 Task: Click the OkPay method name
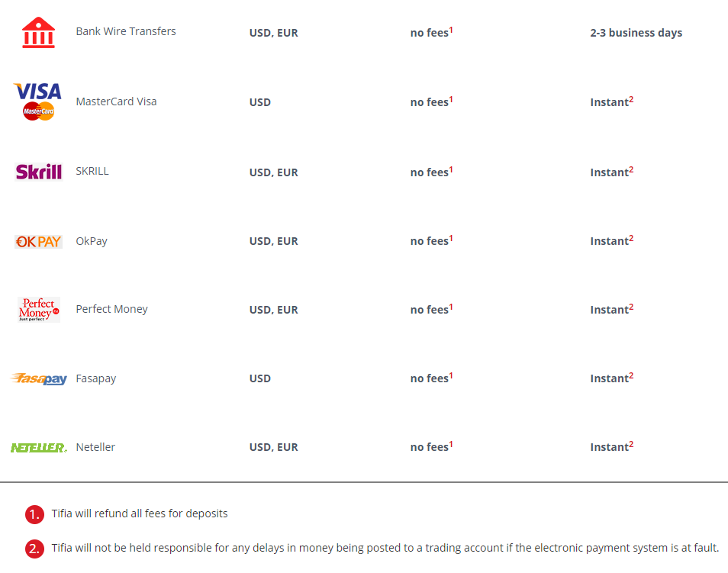(x=92, y=241)
